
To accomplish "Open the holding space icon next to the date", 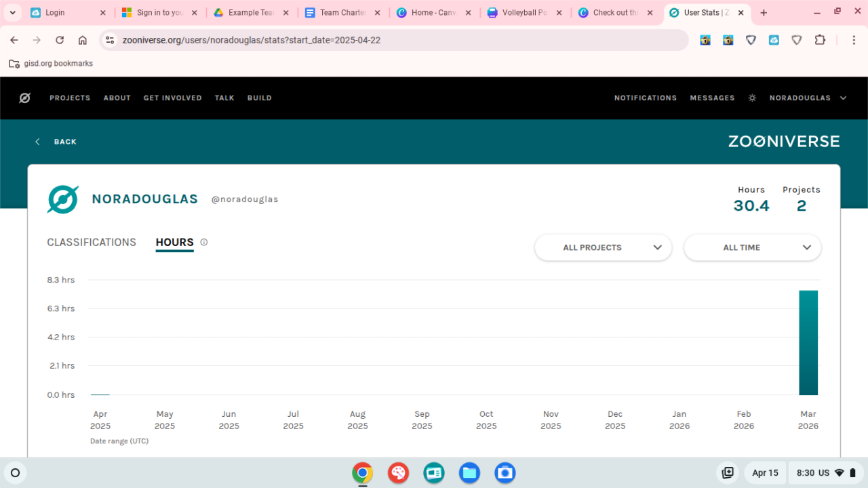I will click(728, 473).
